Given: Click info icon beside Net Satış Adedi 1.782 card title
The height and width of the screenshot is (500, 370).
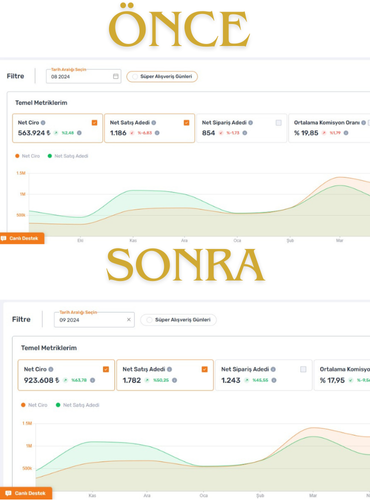Looking at the screenshot, I should tap(169, 369).
